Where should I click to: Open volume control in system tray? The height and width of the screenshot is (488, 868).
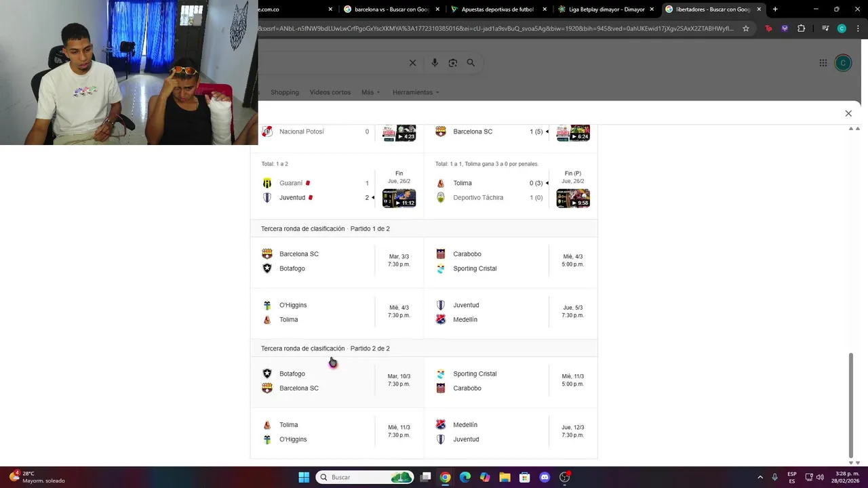[x=820, y=477]
